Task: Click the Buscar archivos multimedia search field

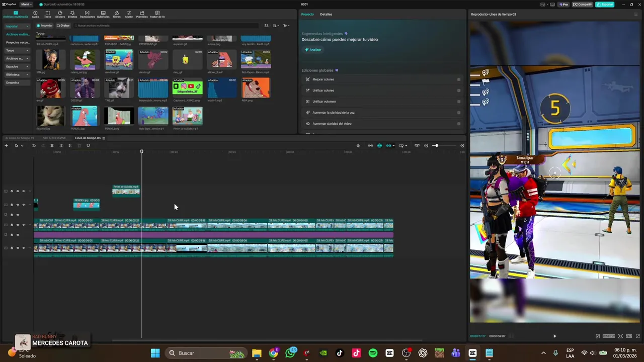Action: 166,26
